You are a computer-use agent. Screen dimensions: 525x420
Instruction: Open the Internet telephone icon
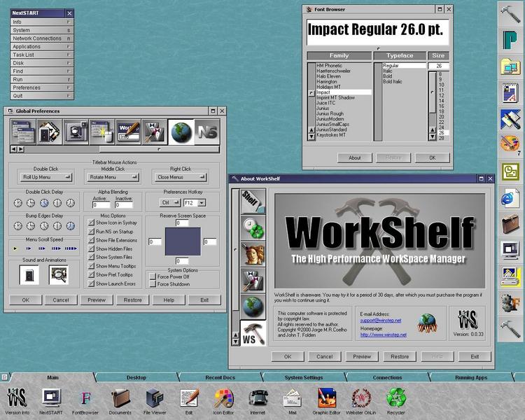click(258, 398)
